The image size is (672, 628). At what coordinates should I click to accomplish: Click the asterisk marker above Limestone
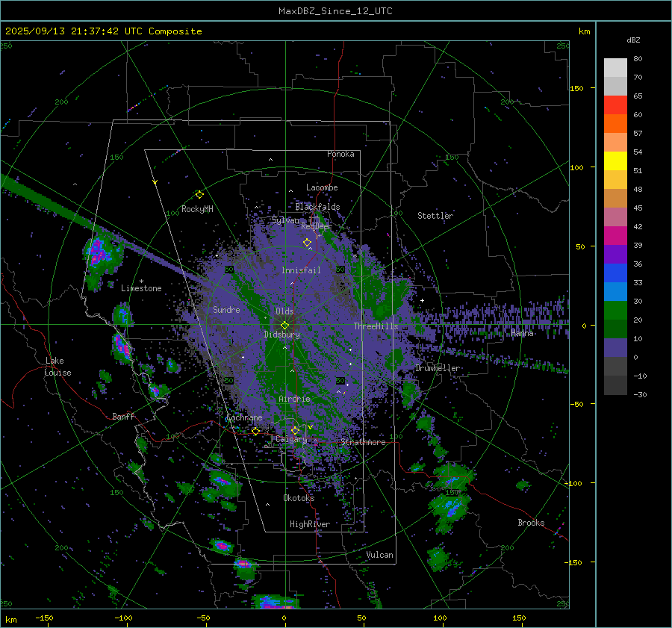tap(141, 282)
